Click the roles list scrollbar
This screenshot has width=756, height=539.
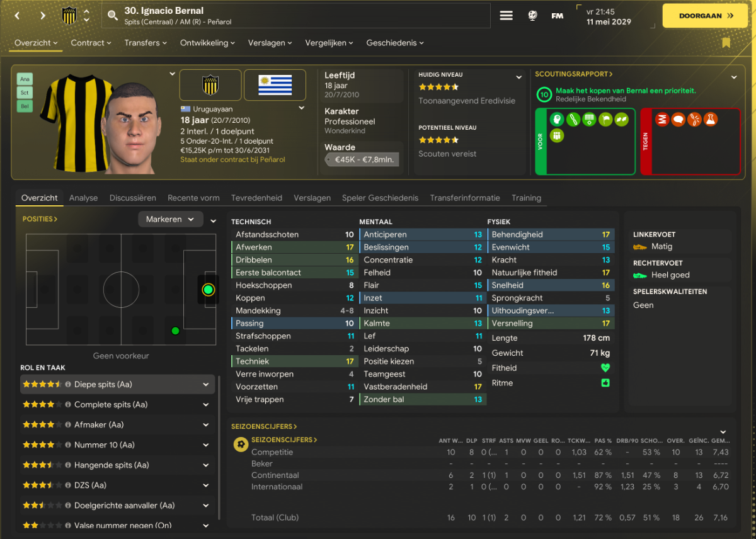coord(219,447)
